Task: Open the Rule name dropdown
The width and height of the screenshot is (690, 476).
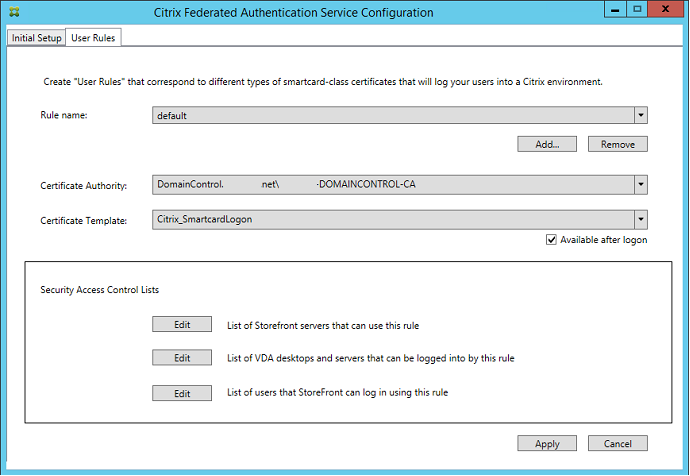Action: pos(640,115)
